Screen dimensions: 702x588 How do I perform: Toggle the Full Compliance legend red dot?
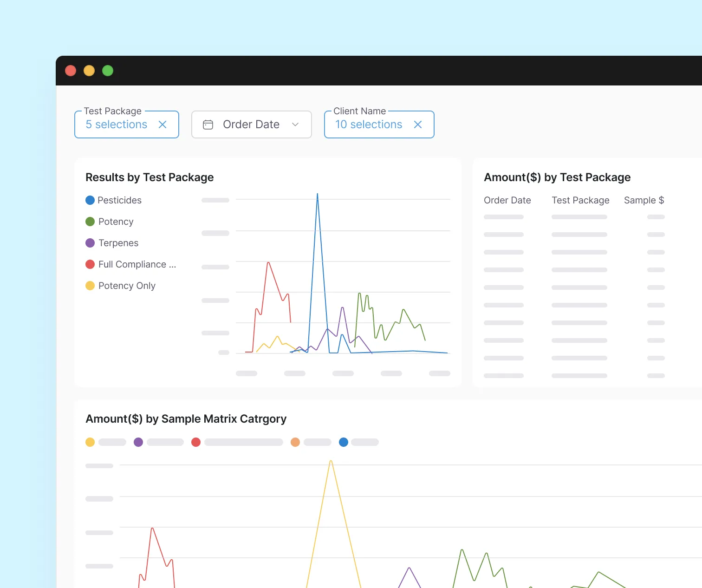90,264
